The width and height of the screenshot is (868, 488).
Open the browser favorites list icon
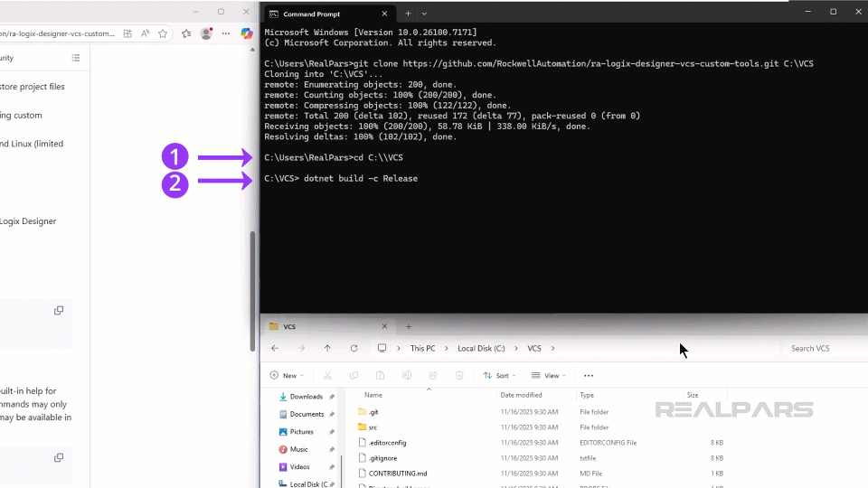(x=186, y=33)
